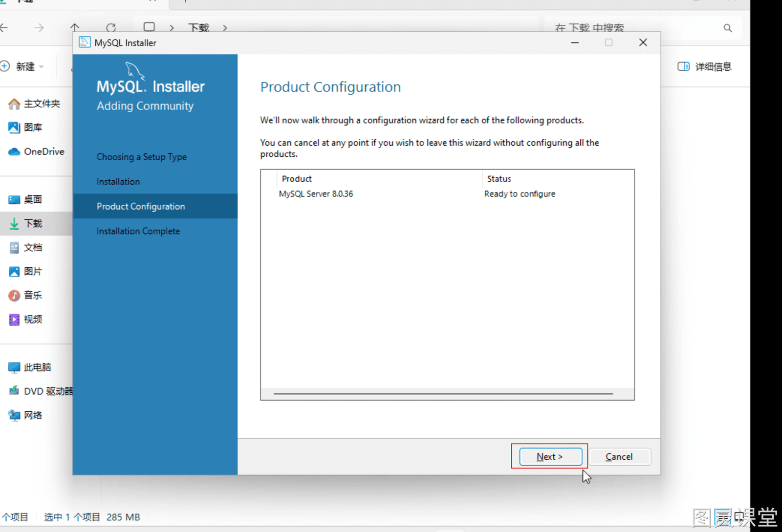
Task: Click the Next button in MySQL Installer
Action: click(550, 457)
